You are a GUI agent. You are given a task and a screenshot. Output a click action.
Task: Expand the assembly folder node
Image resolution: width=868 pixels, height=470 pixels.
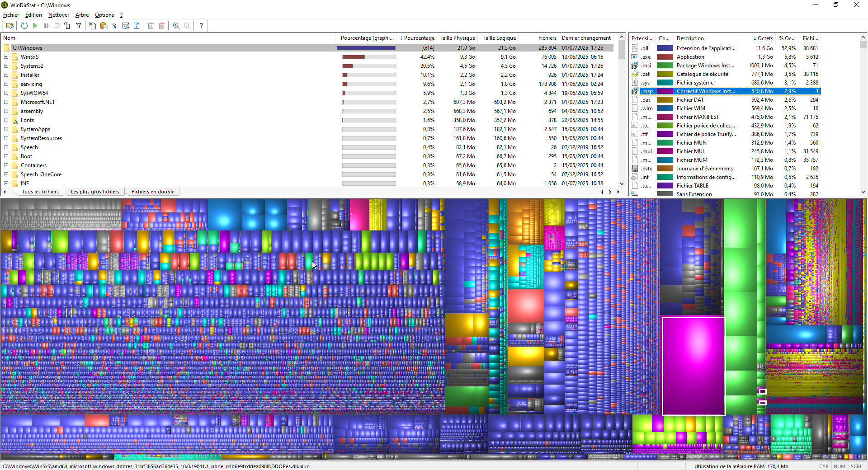(6, 111)
